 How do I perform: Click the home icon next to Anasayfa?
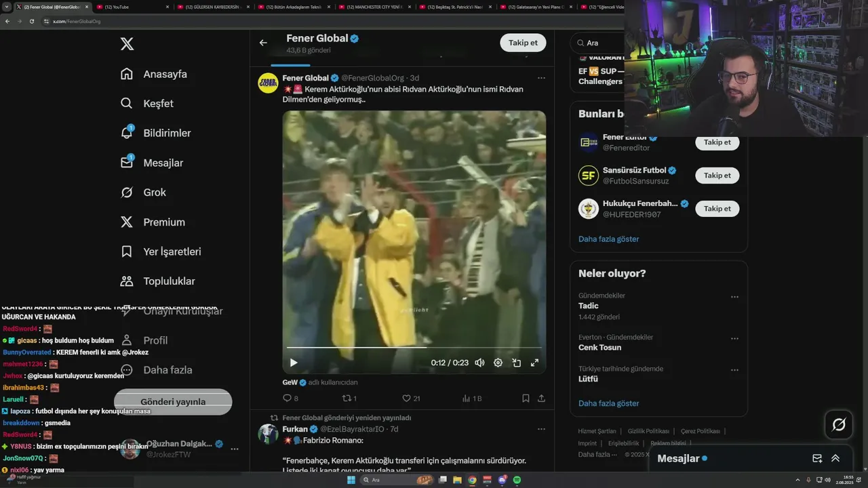coord(127,74)
